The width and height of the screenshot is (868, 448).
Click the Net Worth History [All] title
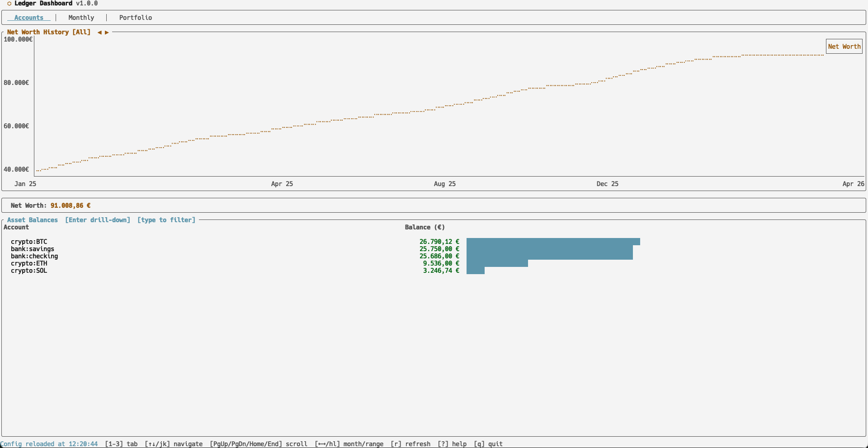[x=49, y=32]
